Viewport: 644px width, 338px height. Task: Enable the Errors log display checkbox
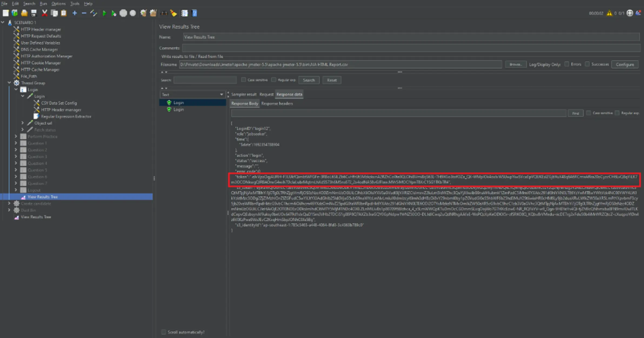click(567, 64)
